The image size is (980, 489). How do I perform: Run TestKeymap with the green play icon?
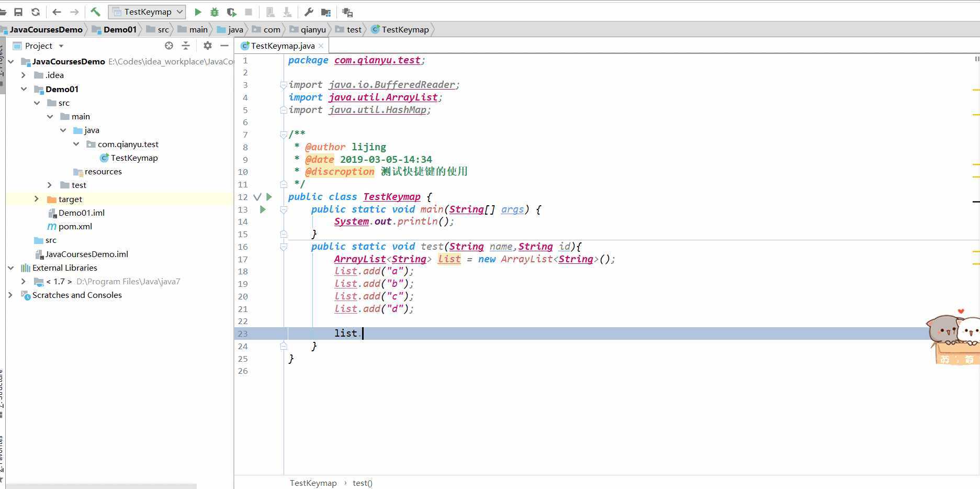point(198,12)
